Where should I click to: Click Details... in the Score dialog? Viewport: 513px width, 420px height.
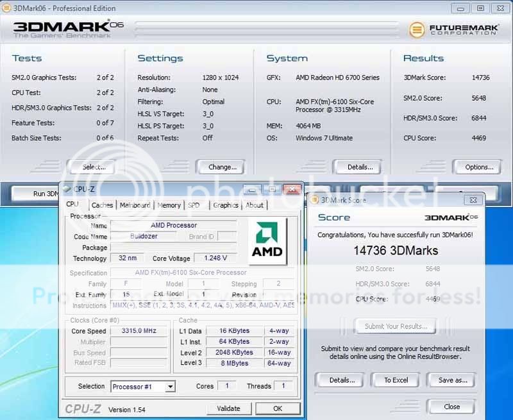coord(340,380)
